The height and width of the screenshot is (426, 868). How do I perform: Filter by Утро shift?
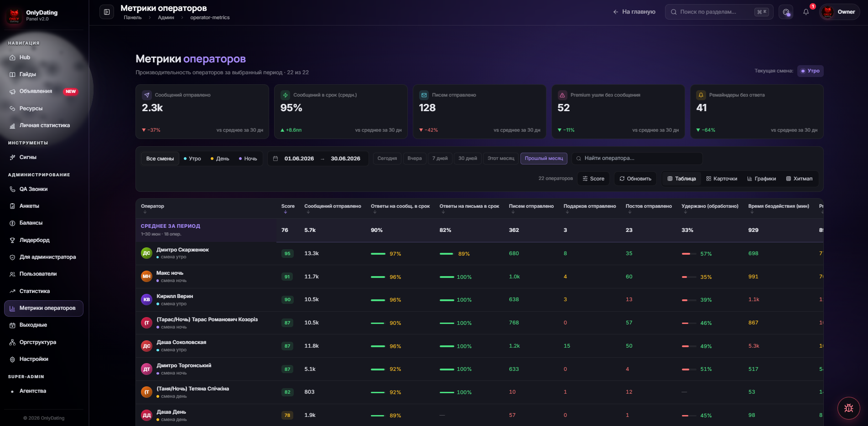click(x=192, y=159)
